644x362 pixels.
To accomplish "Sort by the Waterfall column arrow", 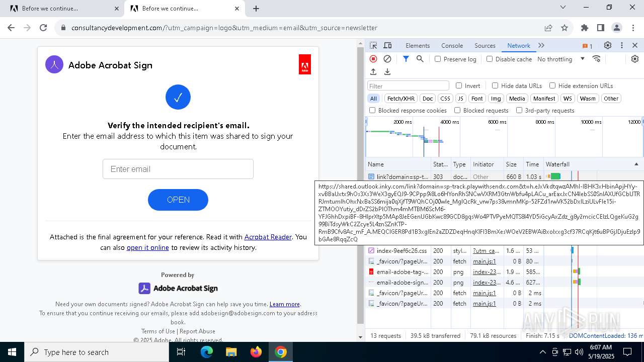I will click(636, 164).
